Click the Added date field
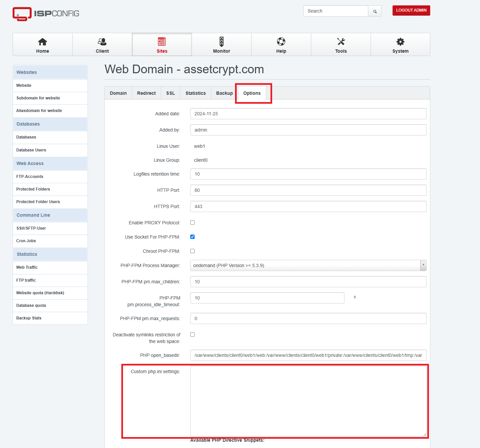Viewport: 480px width, 448px height. click(308, 114)
